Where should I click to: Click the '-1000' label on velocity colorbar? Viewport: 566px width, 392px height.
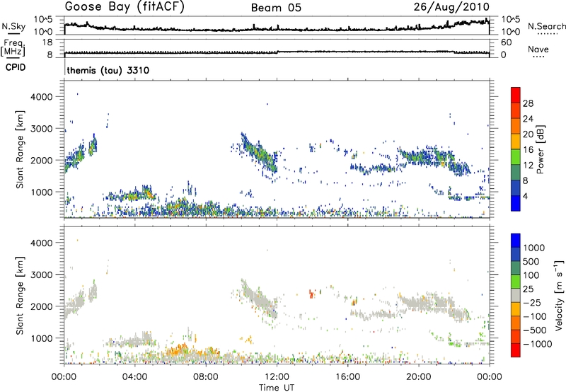tap(537, 344)
